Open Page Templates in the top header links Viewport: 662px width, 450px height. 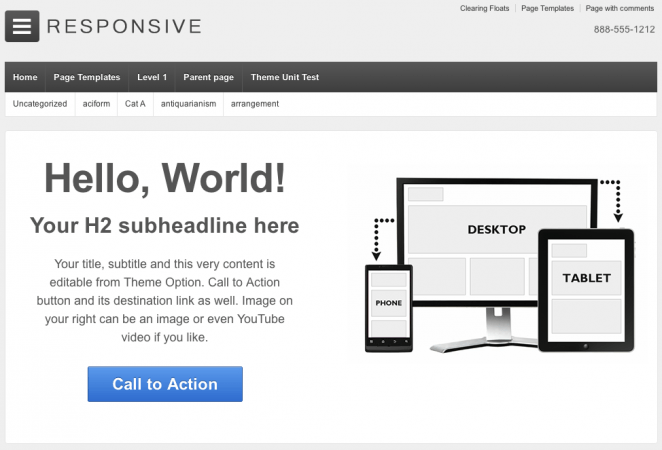(x=547, y=8)
